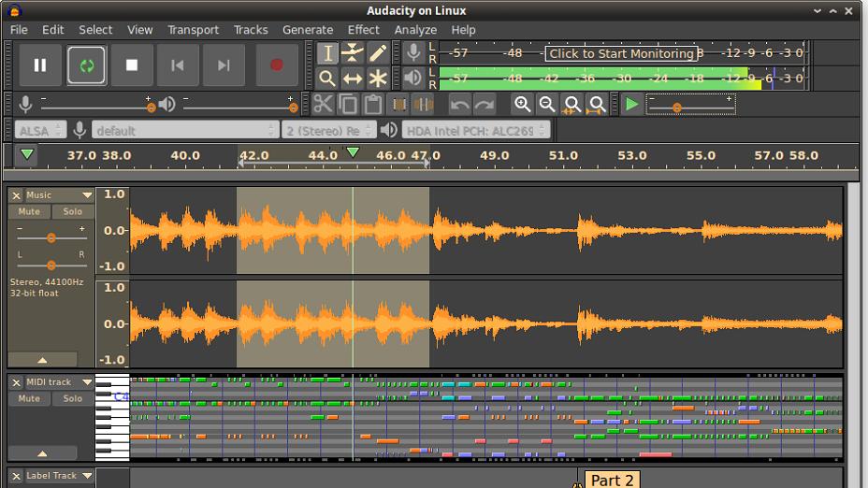Click the recording meter microphone icon
This screenshot has height=488, width=868.
click(413, 52)
